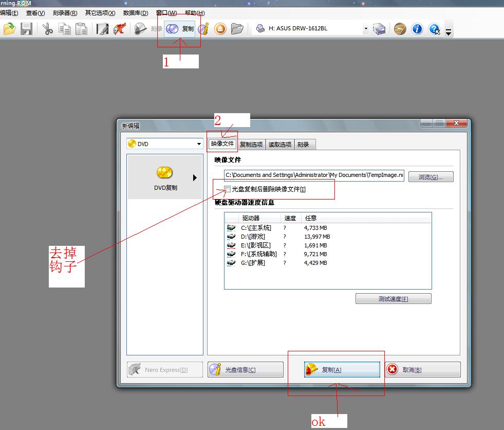Click the 测试速度 test speed button

(393, 299)
